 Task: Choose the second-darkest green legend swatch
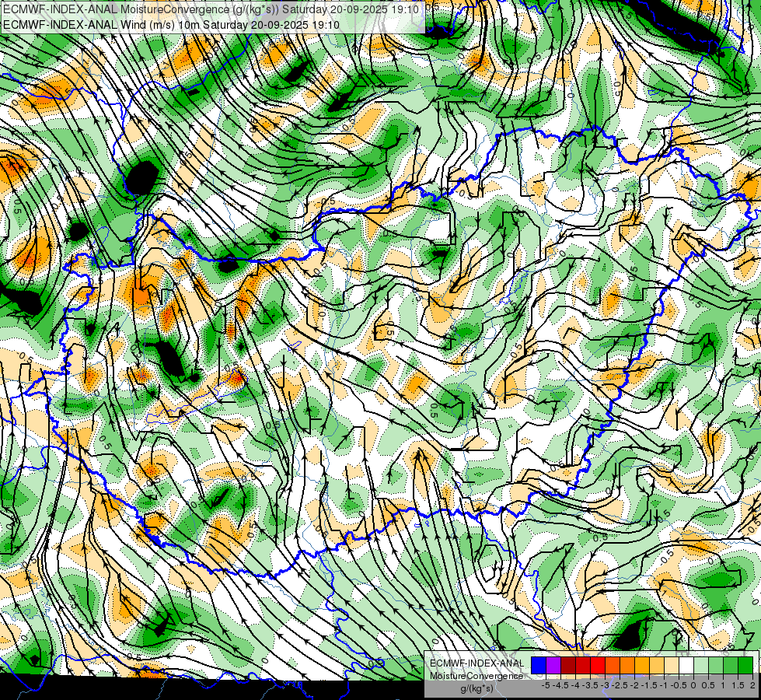click(731, 665)
